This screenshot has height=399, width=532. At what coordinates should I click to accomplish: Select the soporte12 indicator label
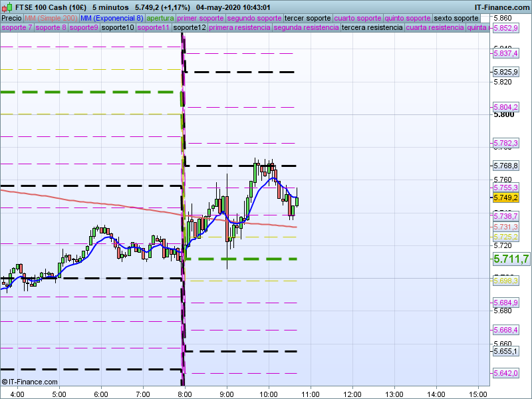189,28
